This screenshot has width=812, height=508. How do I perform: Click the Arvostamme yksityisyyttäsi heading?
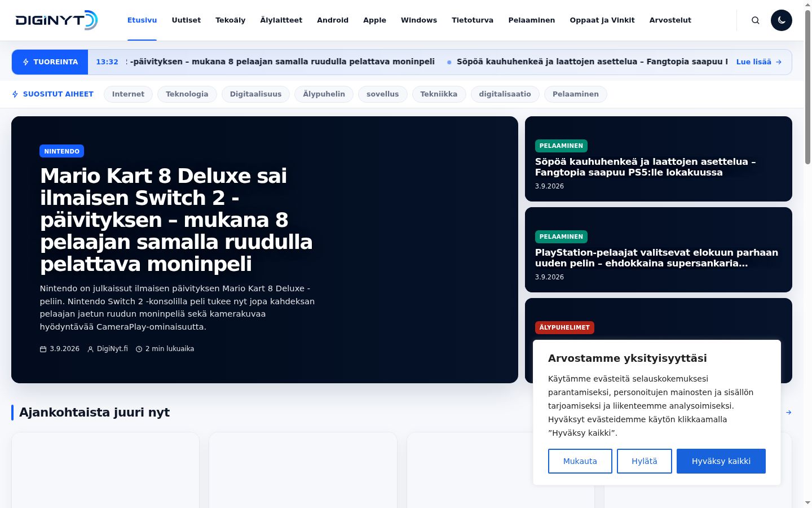(628, 358)
